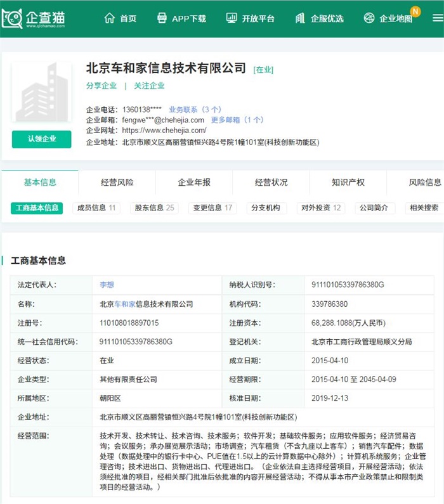
Task: Click establishment date 2015-04-10
Action: (330, 361)
